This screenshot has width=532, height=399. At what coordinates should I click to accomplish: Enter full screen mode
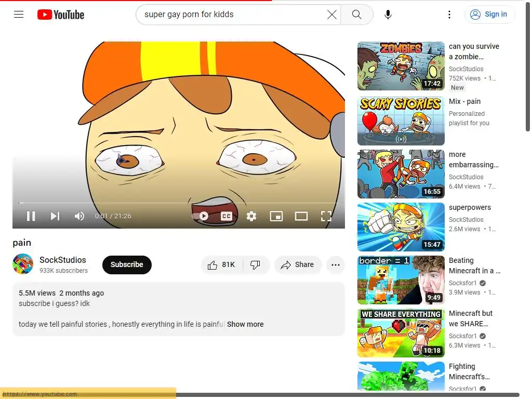click(326, 216)
